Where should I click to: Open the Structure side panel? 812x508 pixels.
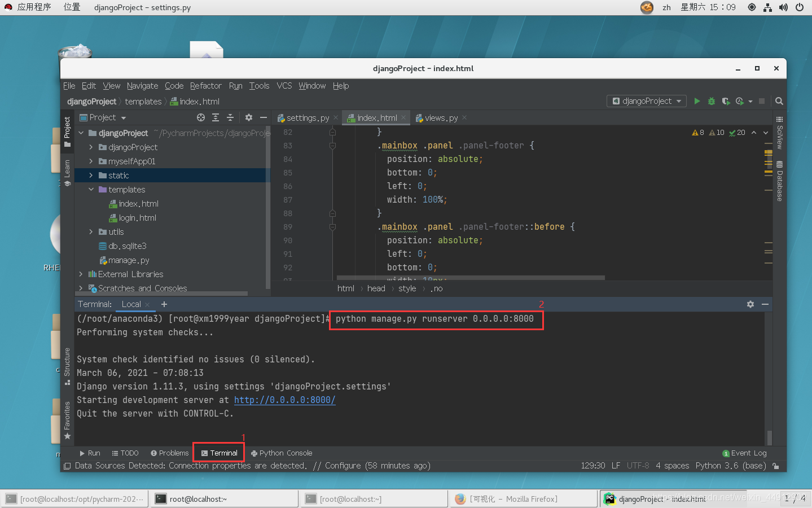67,366
